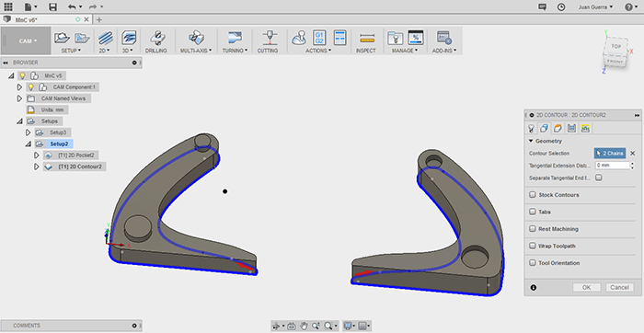Click the Tangential Extension Distance input field

tap(612, 165)
